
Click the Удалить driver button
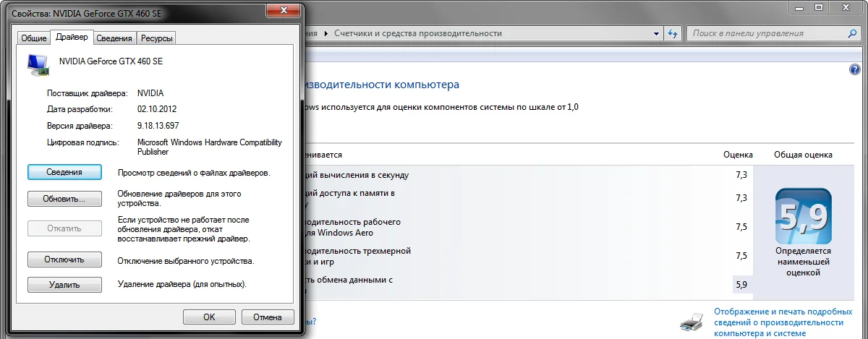click(64, 285)
